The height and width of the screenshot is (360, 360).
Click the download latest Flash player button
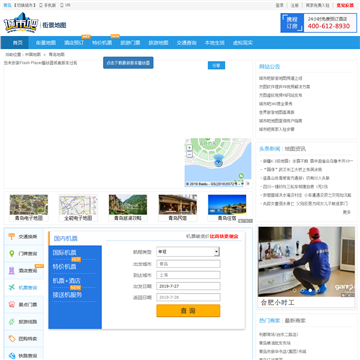click(x=128, y=63)
